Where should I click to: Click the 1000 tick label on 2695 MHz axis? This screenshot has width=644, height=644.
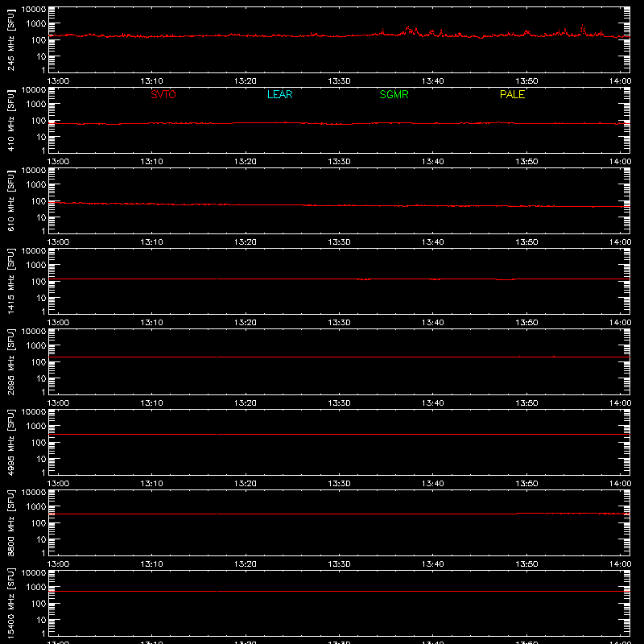tap(36, 346)
